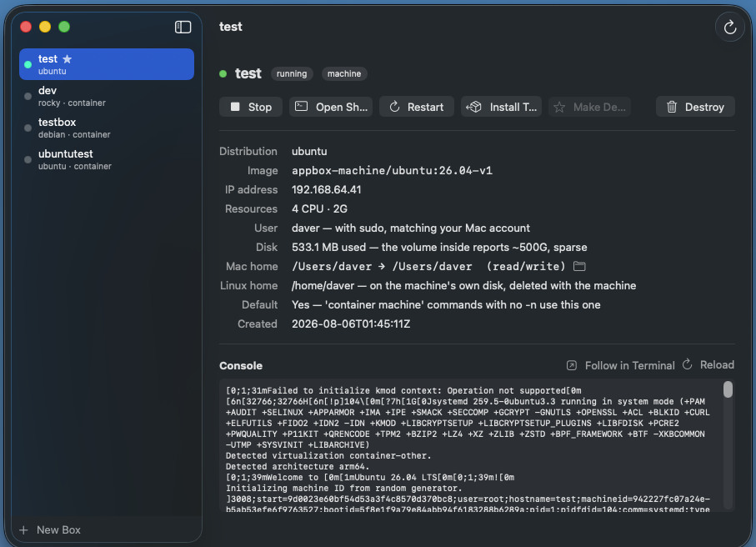This screenshot has height=547, width=756.
Task: Restart the test machine
Action: click(417, 107)
